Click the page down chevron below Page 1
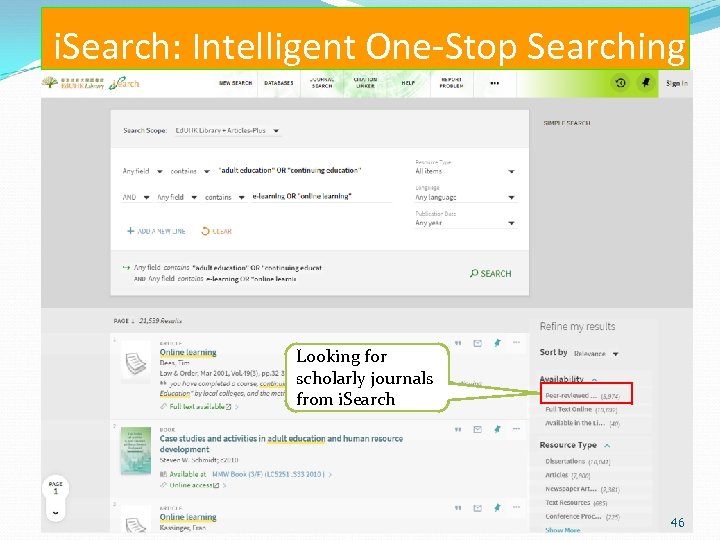 click(x=56, y=512)
